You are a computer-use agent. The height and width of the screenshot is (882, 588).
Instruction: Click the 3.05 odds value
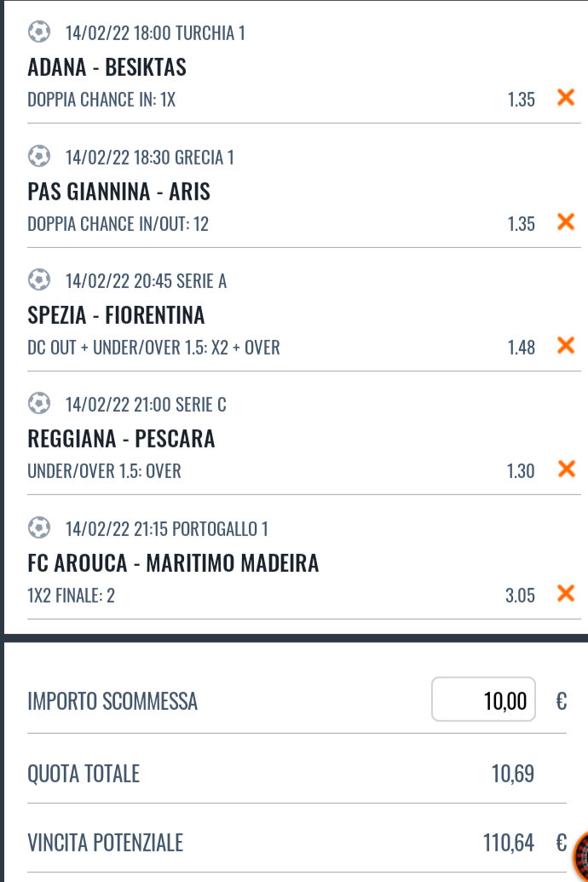(x=520, y=595)
